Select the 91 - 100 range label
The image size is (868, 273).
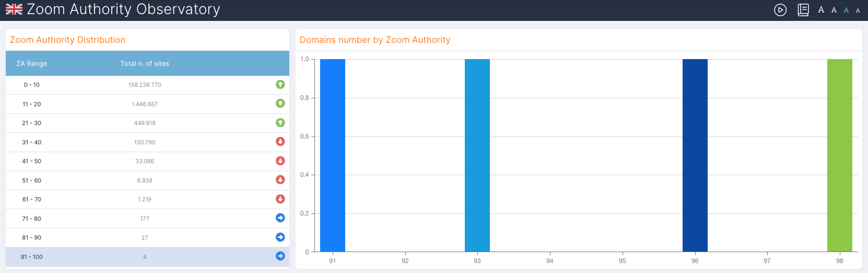pos(32,257)
